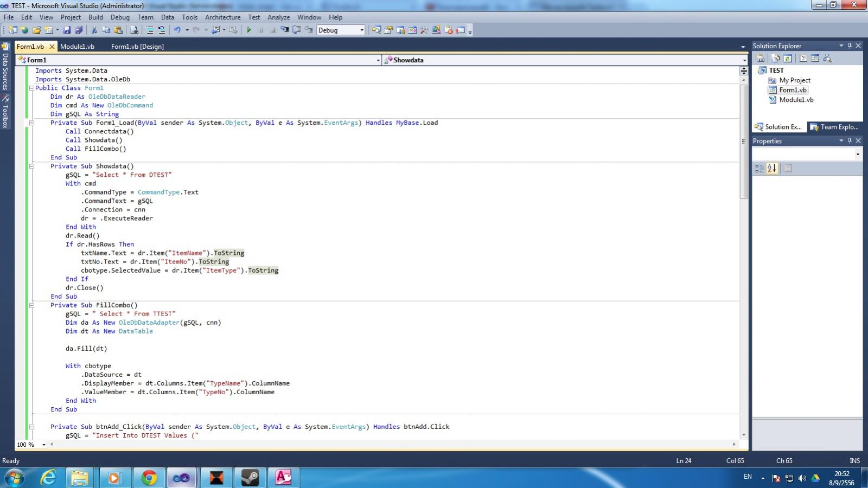The width and height of the screenshot is (868, 488).
Task: Open Steam from the taskbar
Action: click(x=250, y=478)
